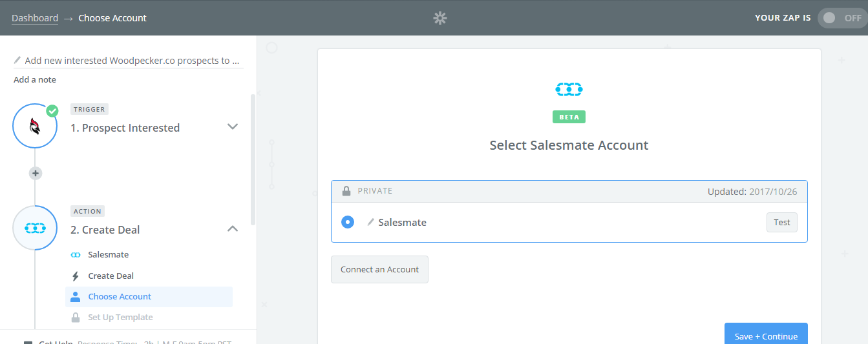Expand the Prospect Interested step chevron
The height and width of the screenshot is (344, 868).
[233, 126]
